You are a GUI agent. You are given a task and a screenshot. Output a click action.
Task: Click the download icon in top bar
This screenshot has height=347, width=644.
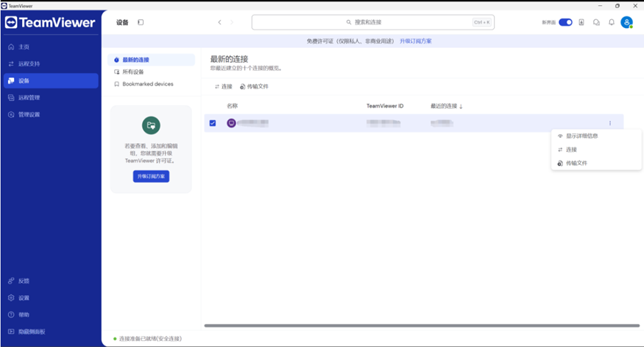click(581, 22)
